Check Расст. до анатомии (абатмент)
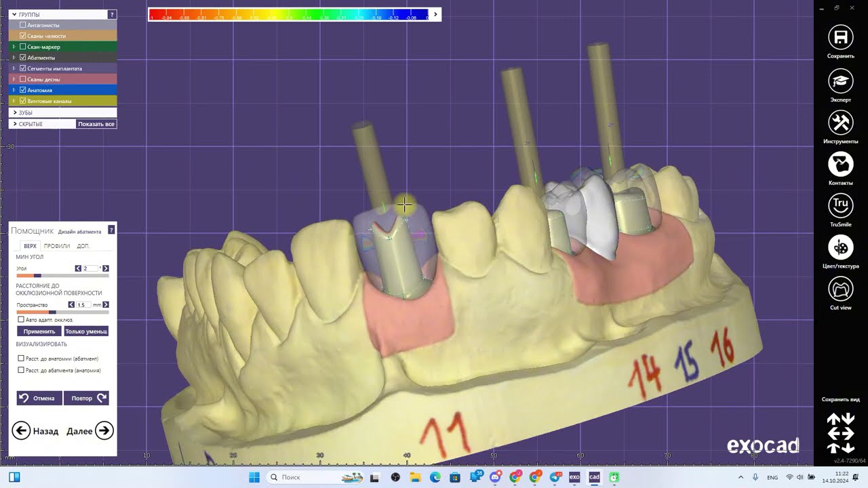This screenshot has height=488, width=868. 21,359
